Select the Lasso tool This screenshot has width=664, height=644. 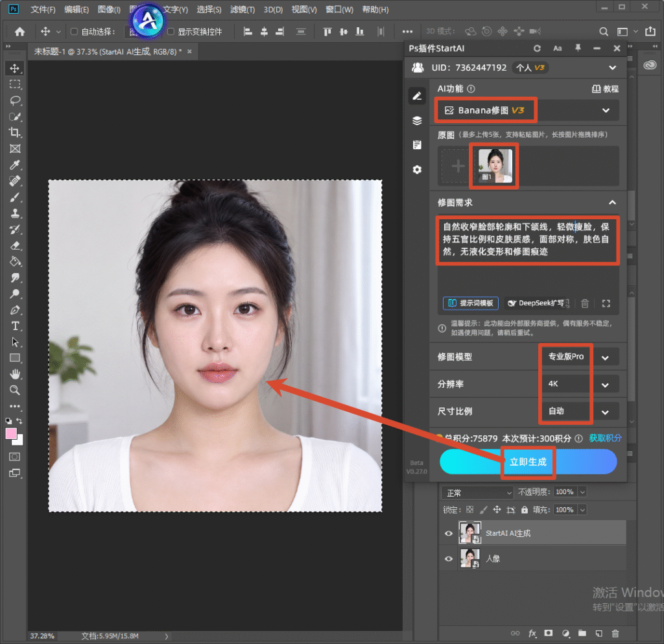click(15, 101)
